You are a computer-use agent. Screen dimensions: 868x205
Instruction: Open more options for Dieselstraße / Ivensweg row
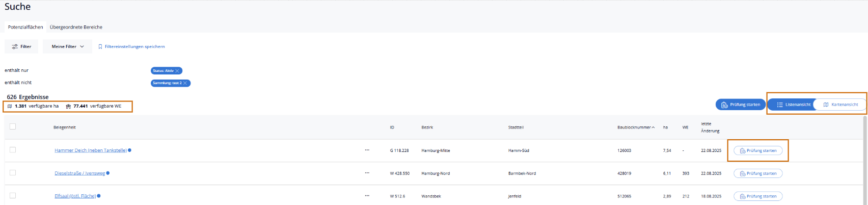tap(367, 173)
